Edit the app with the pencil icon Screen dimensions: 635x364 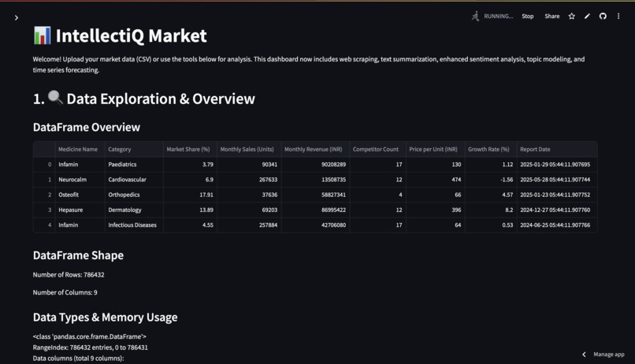(x=587, y=17)
